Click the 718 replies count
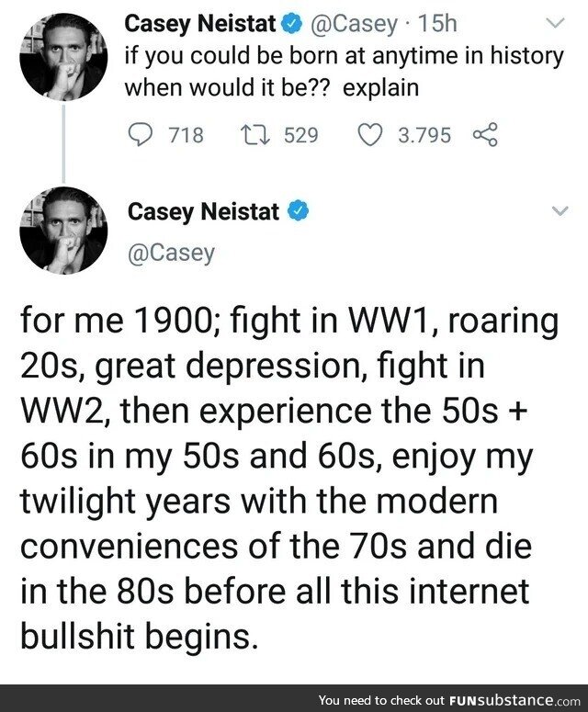The image size is (588, 712). (186, 136)
